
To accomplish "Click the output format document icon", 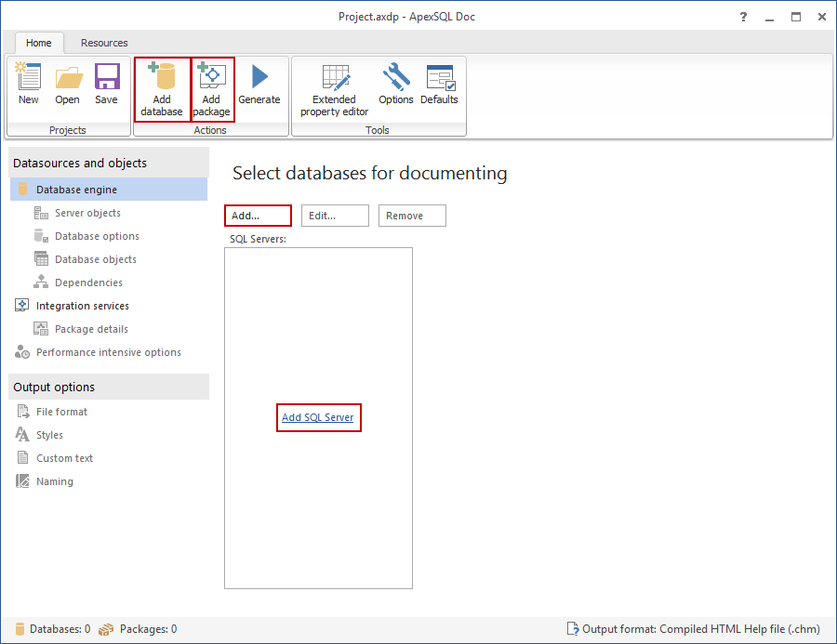I will click(573, 629).
